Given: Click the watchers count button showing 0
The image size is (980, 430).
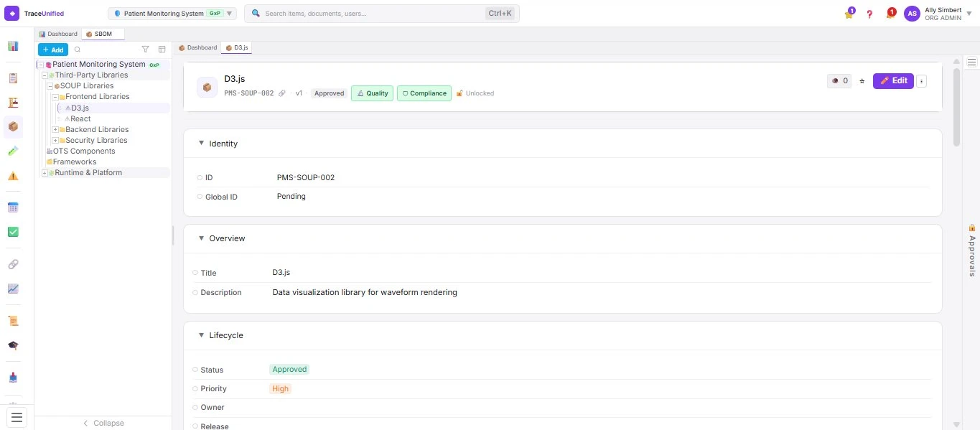Looking at the screenshot, I should click(839, 81).
